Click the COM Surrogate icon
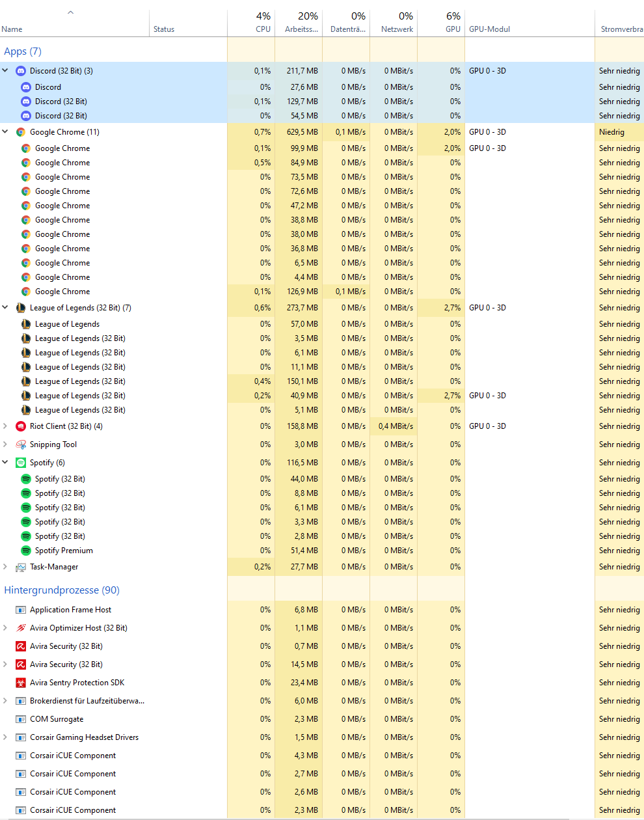This screenshot has height=820, width=644. click(21, 719)
